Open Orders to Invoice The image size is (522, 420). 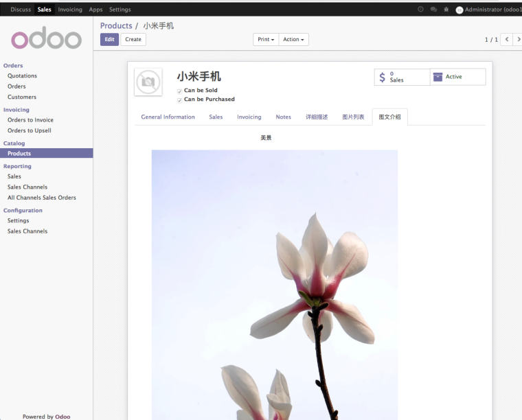click(30, 119)
